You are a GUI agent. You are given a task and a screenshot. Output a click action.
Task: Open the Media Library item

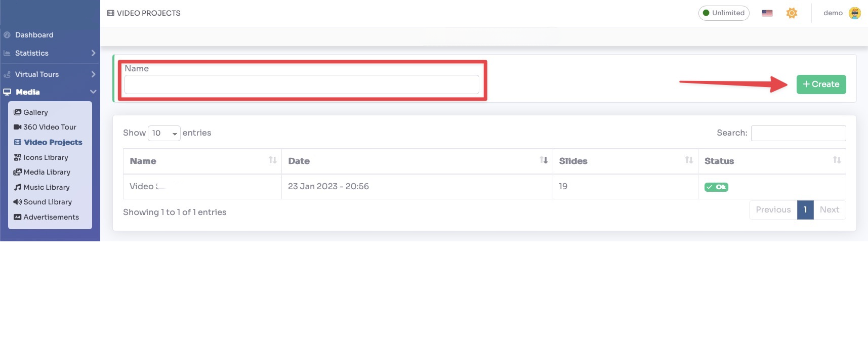(x=47, y=172)
